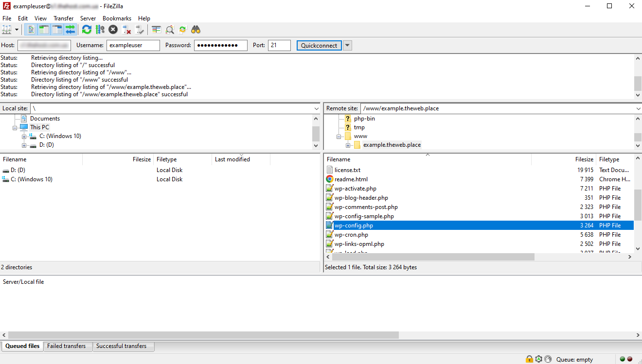This screenshot has height=364, width=642.
Task: Sort remote list by Filename column
Action: tap(428, 159)
